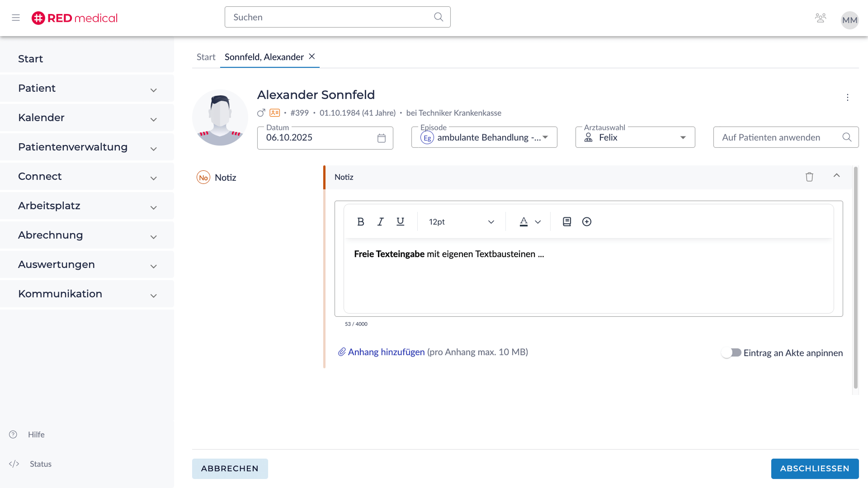Image resolution: width=868 pixels, height=488 pixels.
Task: Open the 12pt font size dropdown
Action: pos(461,222)
